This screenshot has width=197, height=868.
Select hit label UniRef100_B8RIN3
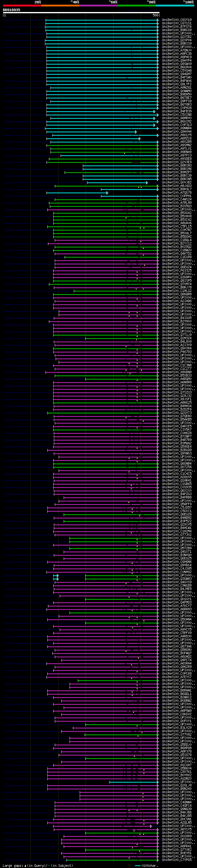pos(177,165)
